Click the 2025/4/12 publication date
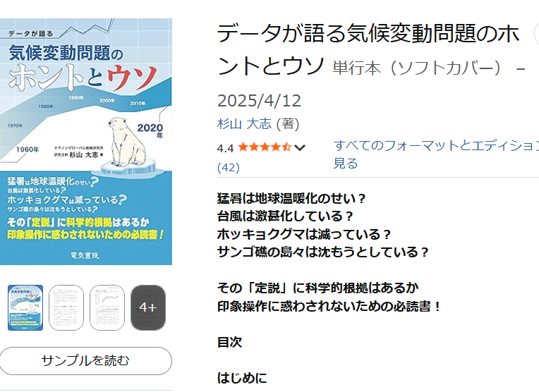Screen dimensions: 539x392 tap(260, 101)
